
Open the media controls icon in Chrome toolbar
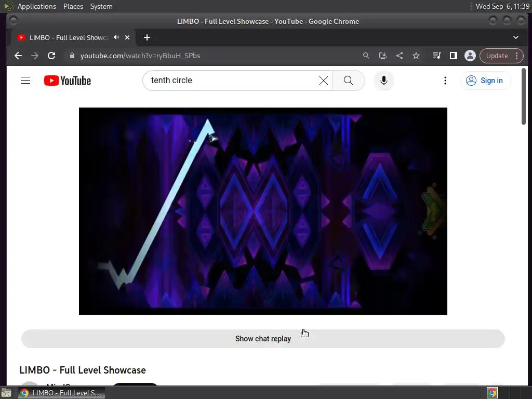pos(436,56)
